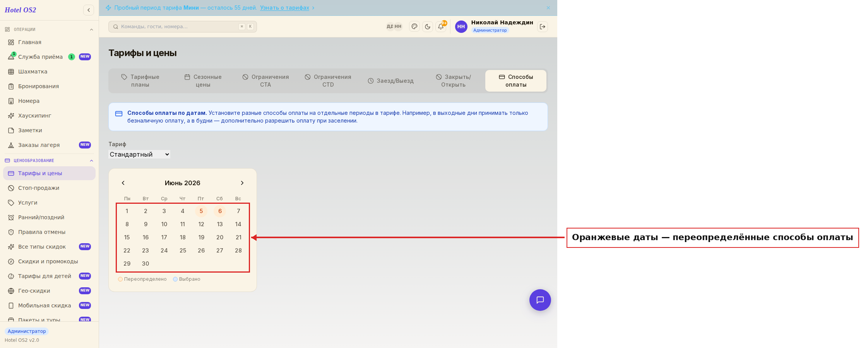
Task: Collapse the sidebar with arrow button
Action: (x=89, y=10)
